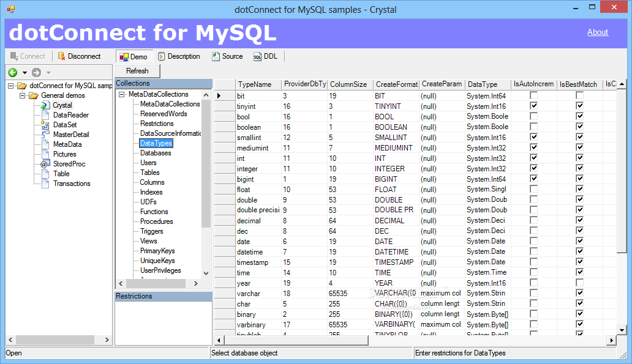Open the Forward button history dropdown arrow
Image resolution: width=632 pixels, height=364 pixels.
(48, 73)
